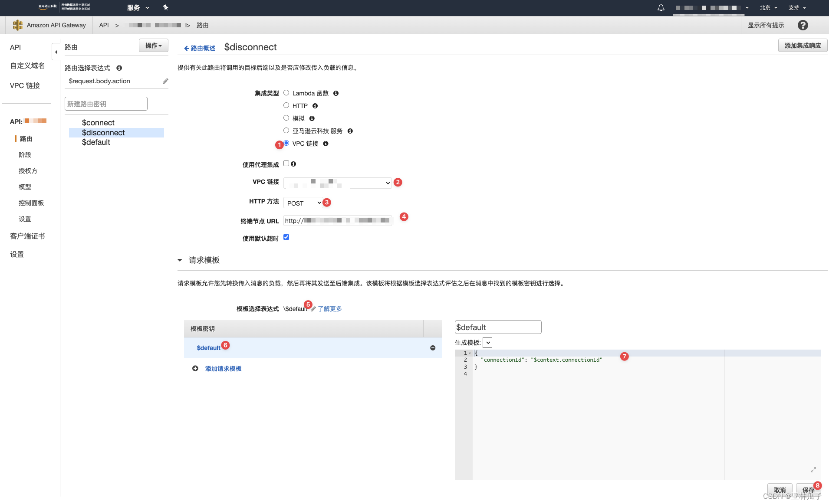Go back via 路由概述 link
The height and width of the screenshot is (504, 829).
[200, 48]
